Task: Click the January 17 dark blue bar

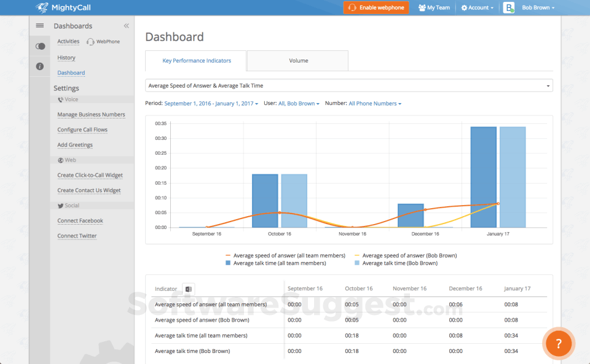Action: pyautogui.click(x=483, y=177)
